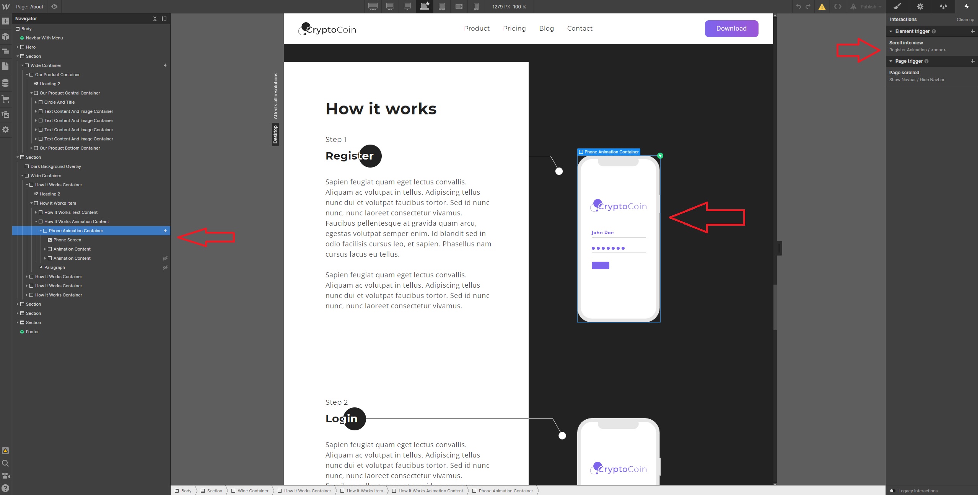This screenshot has height=495, width=980.
Task: Open the Audit warning panel icon
Action: (x=6, y=451)
